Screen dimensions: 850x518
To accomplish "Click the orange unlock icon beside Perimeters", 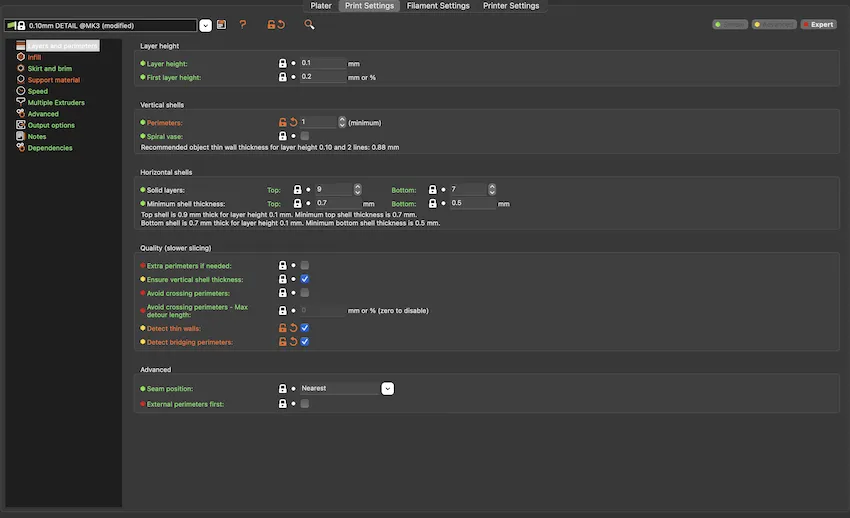I will tap(282, 122).
